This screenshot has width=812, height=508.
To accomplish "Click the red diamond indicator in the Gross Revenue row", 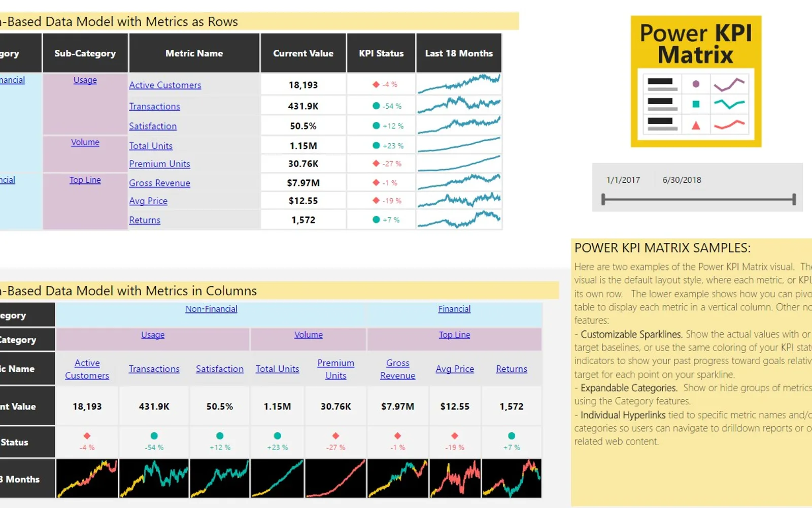I will click(376, 182).
